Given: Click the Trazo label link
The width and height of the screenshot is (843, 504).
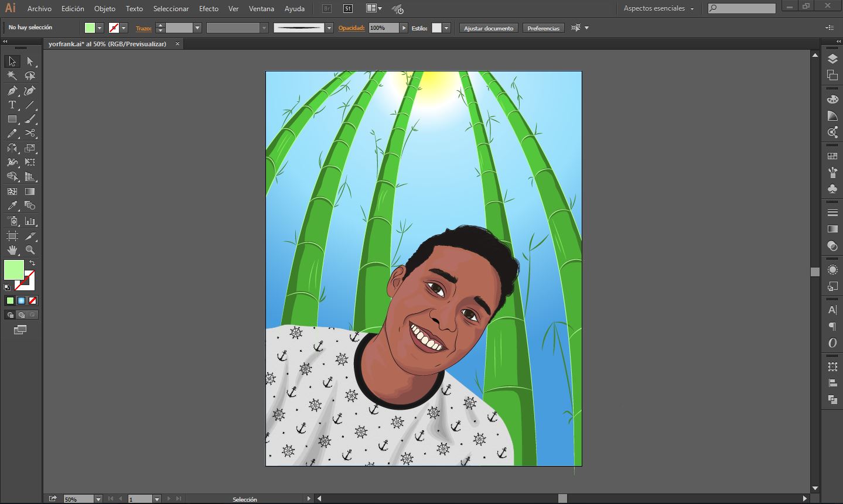Looking at the screenshot, I should (144, 28).
